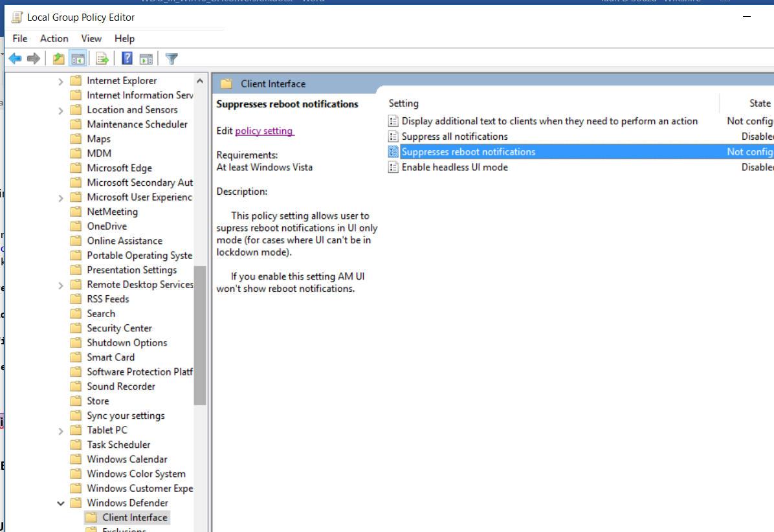Open the Action menu
This screenshot has width=774, height=532.
point(54,39)
